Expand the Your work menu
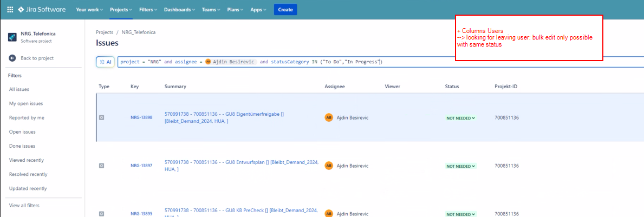 (x=89, y=9)
